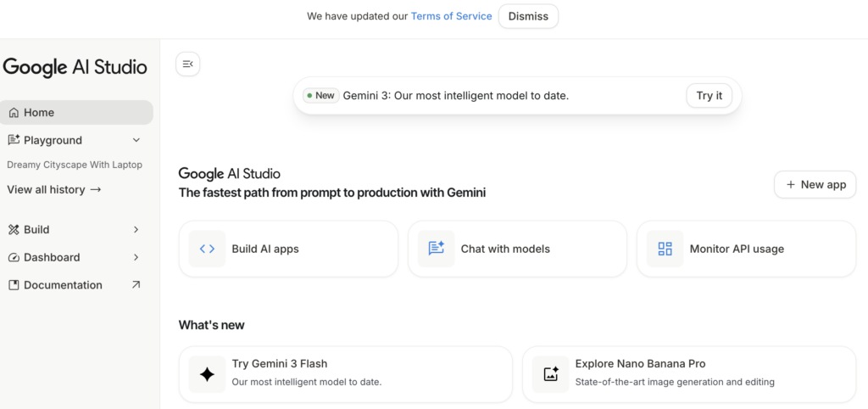The width and height of the screenshot is (868, 409).
Task: Create a New app
Action: point(815,185)
